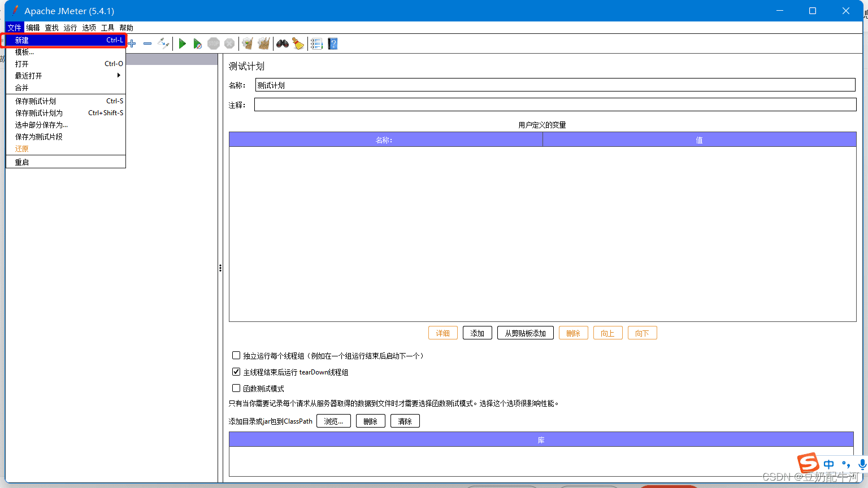Click the 详细 button
Image resolution: width=868 pixels, height=488 pixels.
click(443, 333)
